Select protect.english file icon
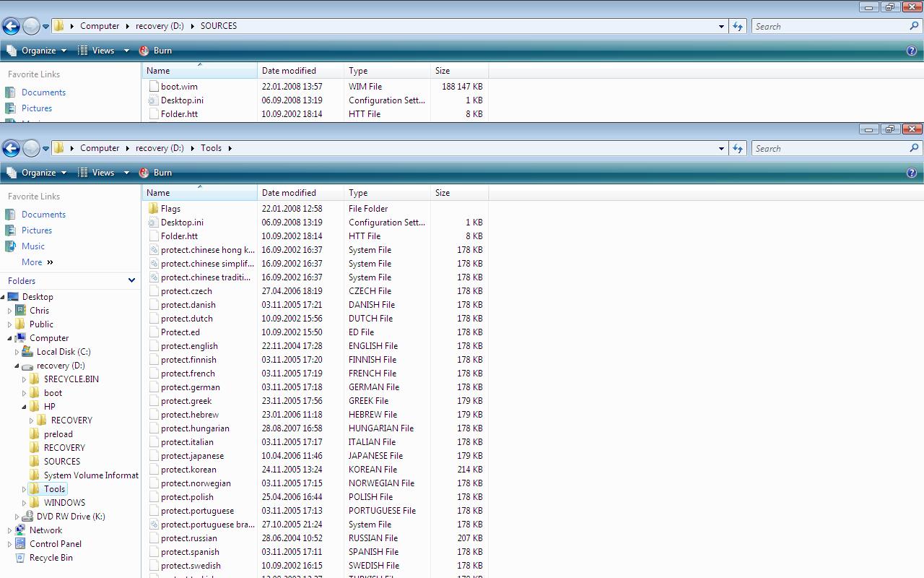This screenshot has height=578, width=924. click(x=153, y=346)
